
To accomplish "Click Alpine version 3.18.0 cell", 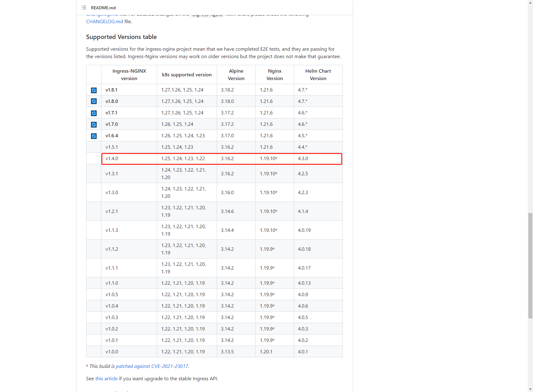I will [236, 101].
